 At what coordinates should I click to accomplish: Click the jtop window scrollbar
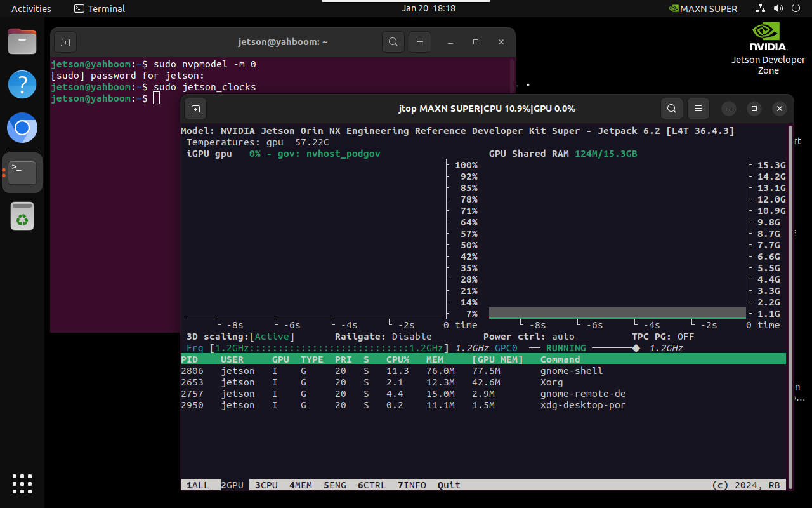(x=790, y=307)
